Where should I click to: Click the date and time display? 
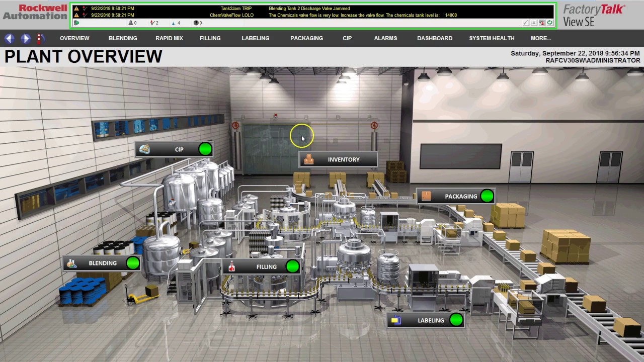tap(575, 53)
